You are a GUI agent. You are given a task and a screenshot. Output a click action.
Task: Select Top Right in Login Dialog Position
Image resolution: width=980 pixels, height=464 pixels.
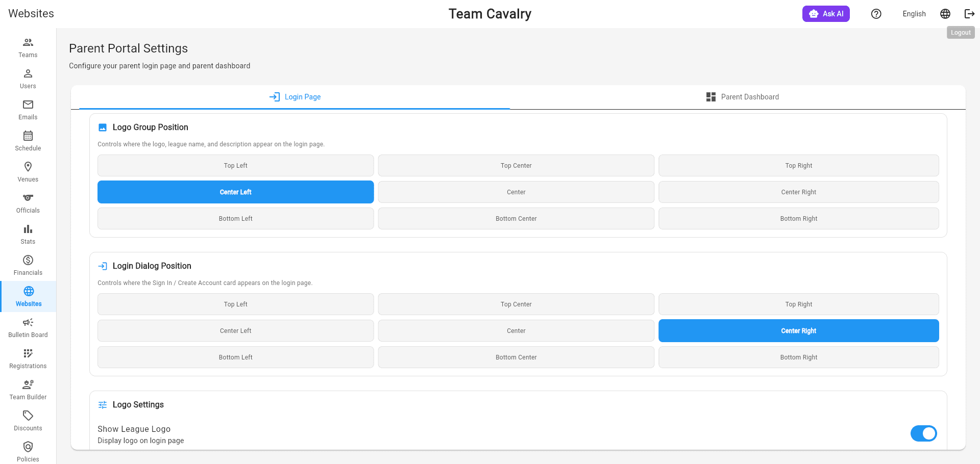point(799,304)
